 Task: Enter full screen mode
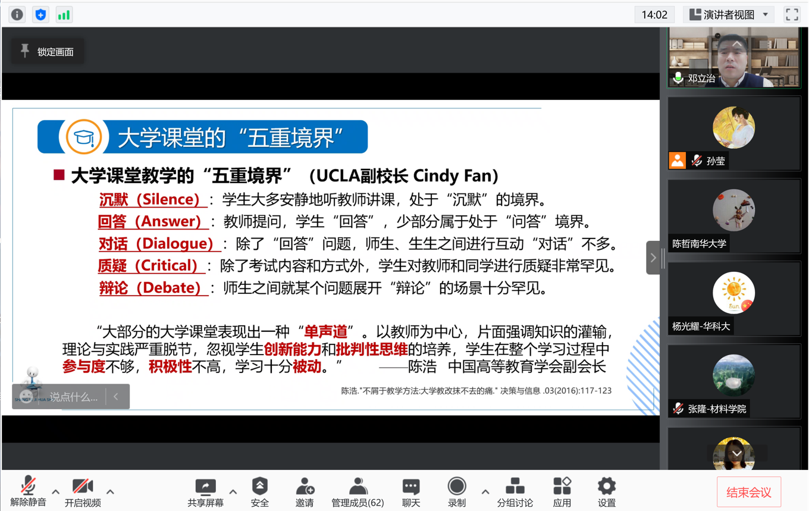coord(792,15)
